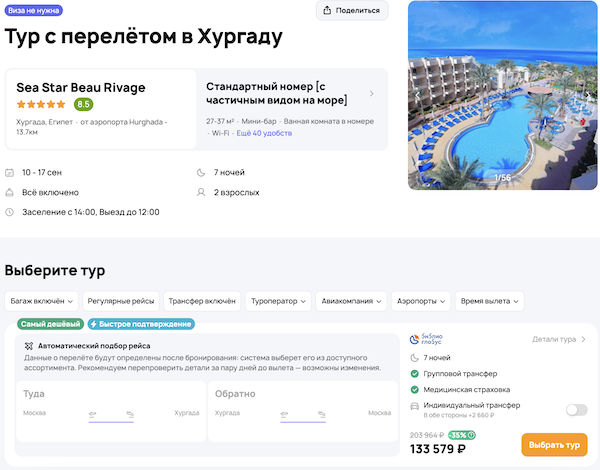Image resolution: width=600 pixels, height=470 pixels.
Task: Open the Время вылета dropdown
Action: [490, 301]
